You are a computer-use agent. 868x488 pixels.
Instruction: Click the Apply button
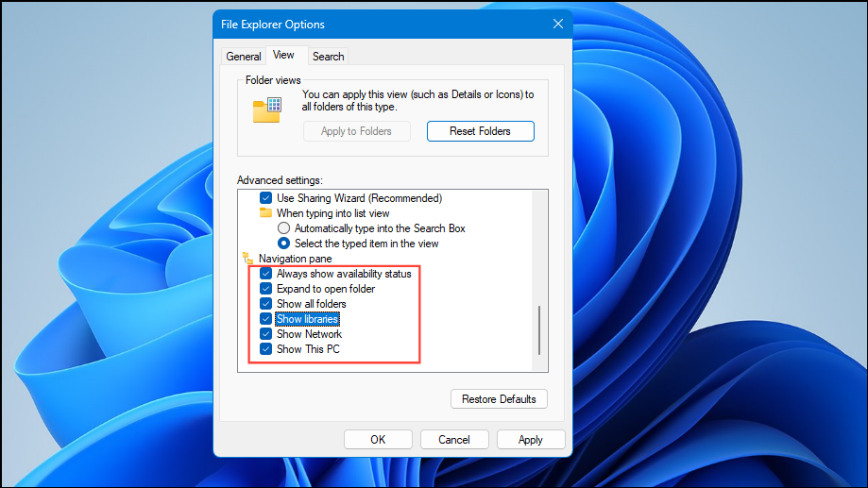[x=531, y=439]
